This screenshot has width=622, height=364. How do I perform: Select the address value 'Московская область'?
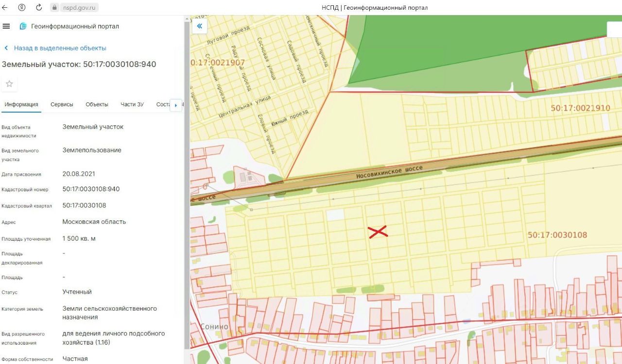click(x=94, y=221)
